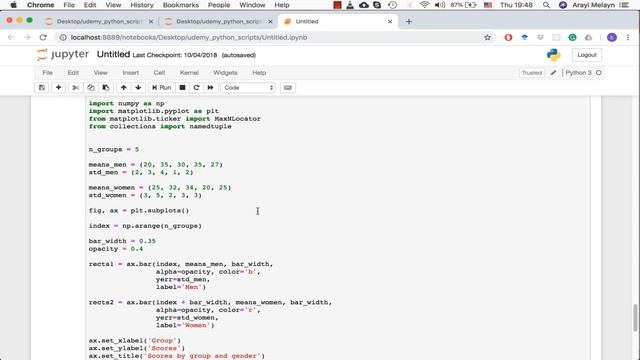This screenshot has height=360, width=640.
Task: Move selected cell down arrow
Action: [x=138, y=88]
